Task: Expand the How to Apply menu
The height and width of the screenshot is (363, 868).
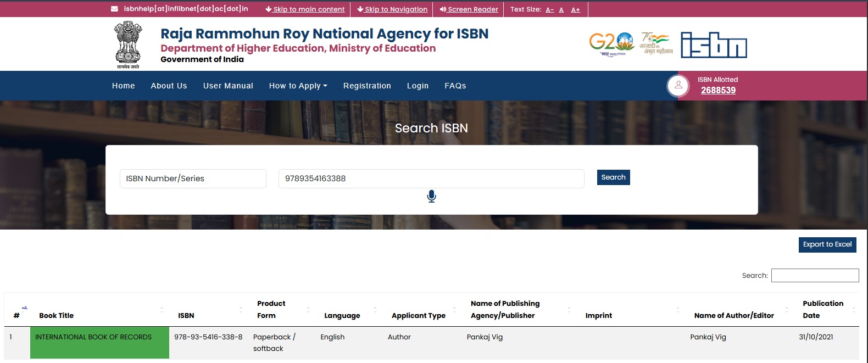Action: coord(298,86)
